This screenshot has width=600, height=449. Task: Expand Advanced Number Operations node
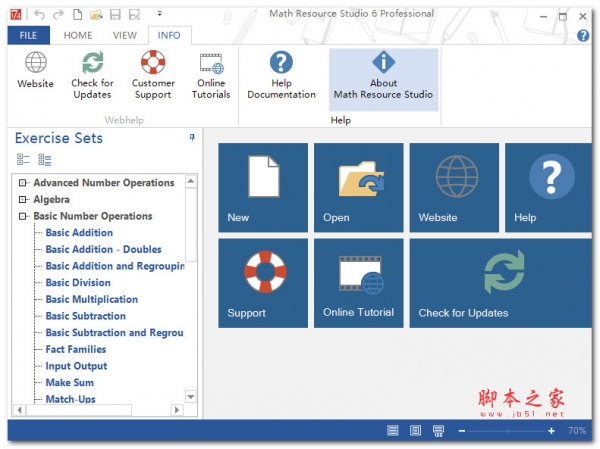point(23,183)
